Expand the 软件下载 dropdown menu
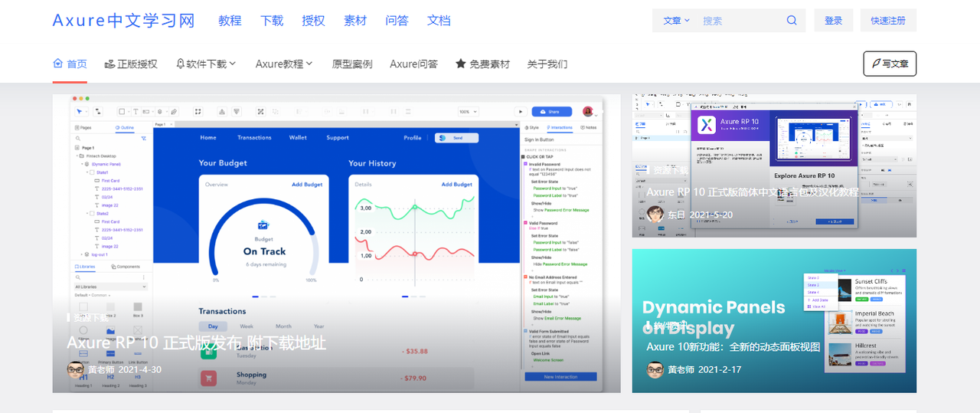980x413 pixels. coord(206,64)
